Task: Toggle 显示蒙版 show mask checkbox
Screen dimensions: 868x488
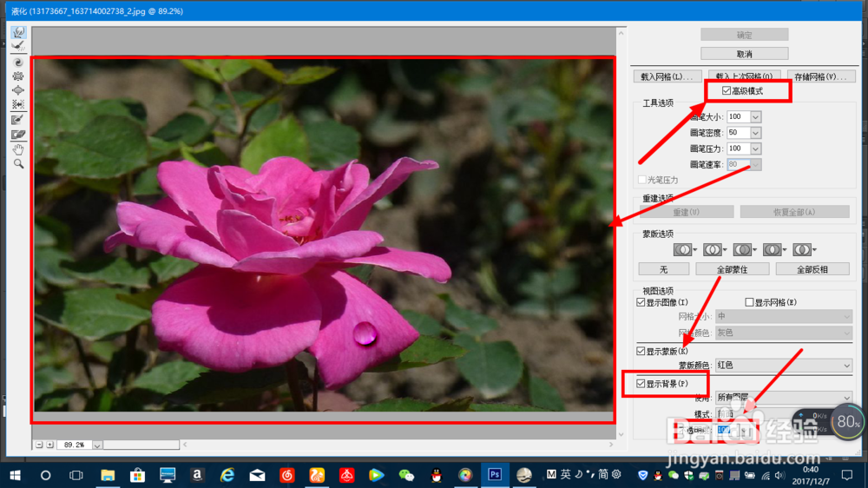Action: (x=641, y=351)
